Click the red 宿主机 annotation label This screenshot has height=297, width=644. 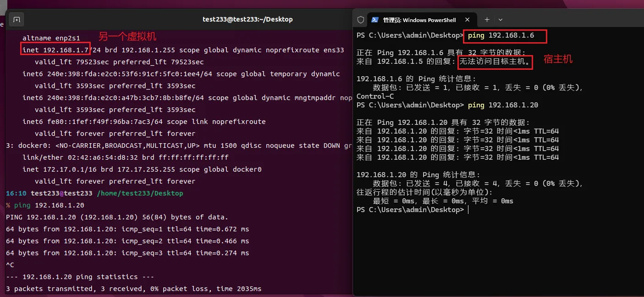[558, 60]
